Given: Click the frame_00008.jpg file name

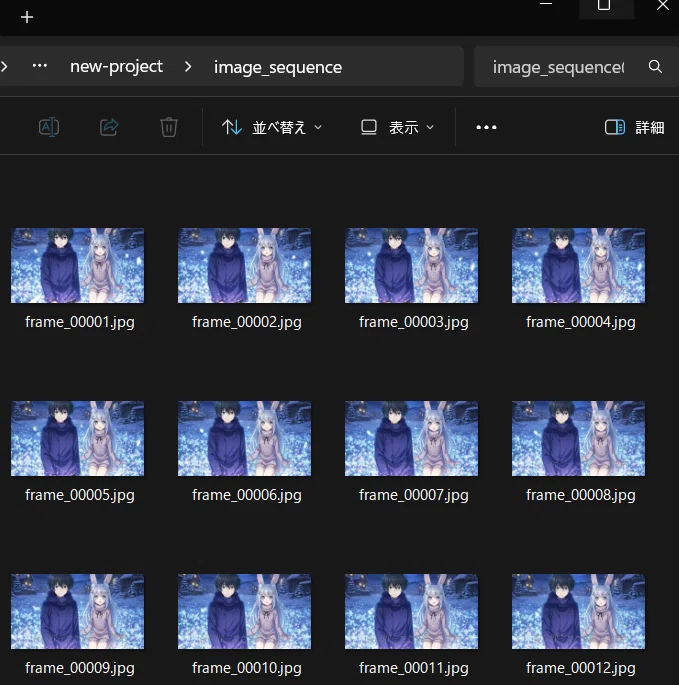Looking at the screenshot, I should click(x=580, y=495).
